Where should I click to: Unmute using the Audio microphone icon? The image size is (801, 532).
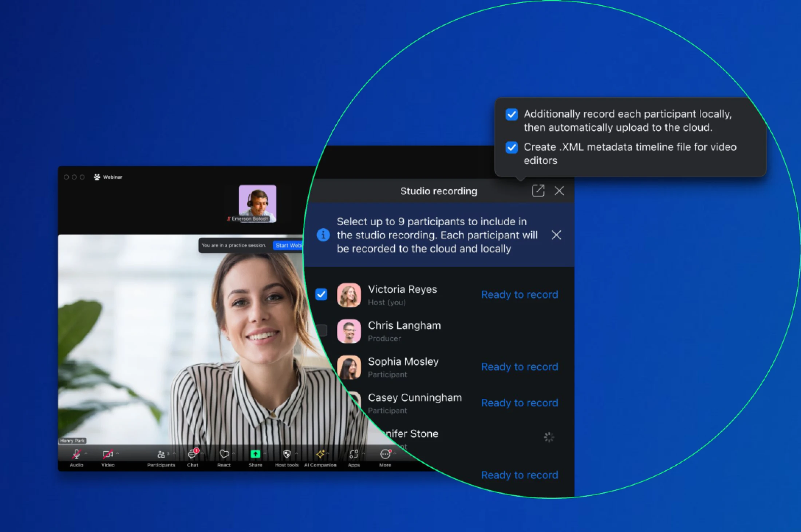coord(76,454)
